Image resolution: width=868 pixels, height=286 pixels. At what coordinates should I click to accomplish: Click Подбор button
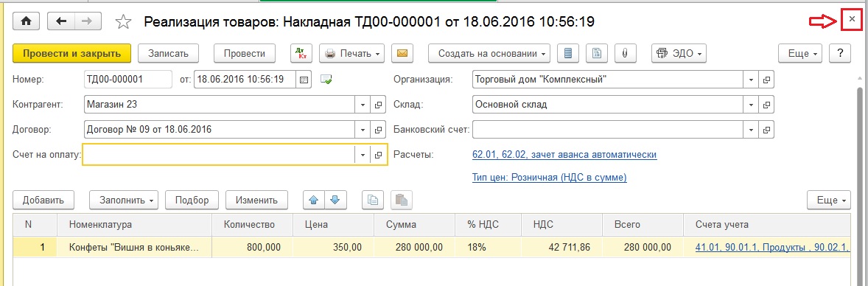point(192,200)
